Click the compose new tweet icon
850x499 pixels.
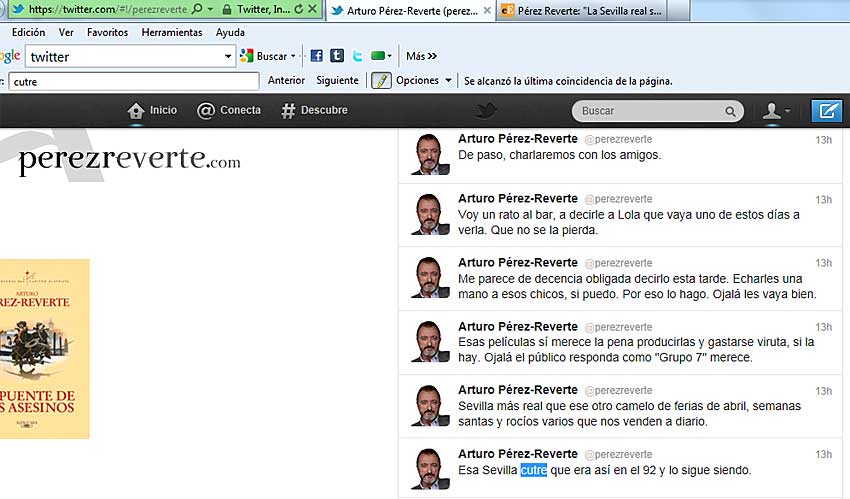point(826,111)
